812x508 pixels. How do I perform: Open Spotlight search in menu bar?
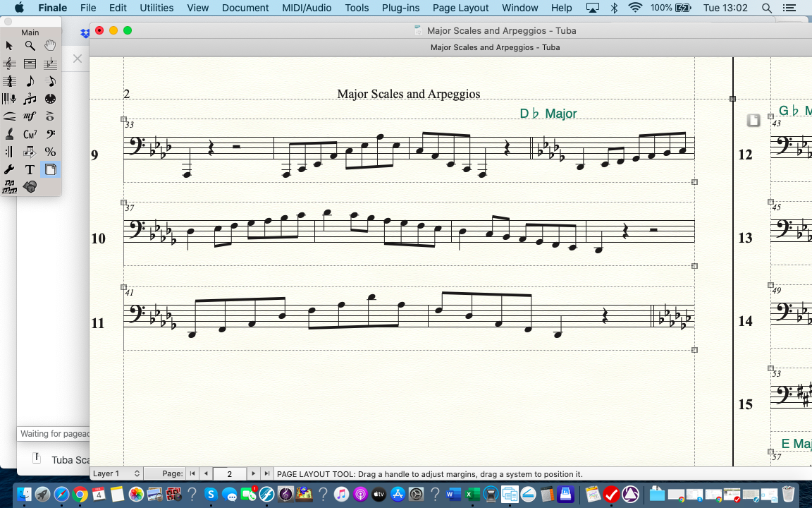pyautogui.click(x=767, y=8)
